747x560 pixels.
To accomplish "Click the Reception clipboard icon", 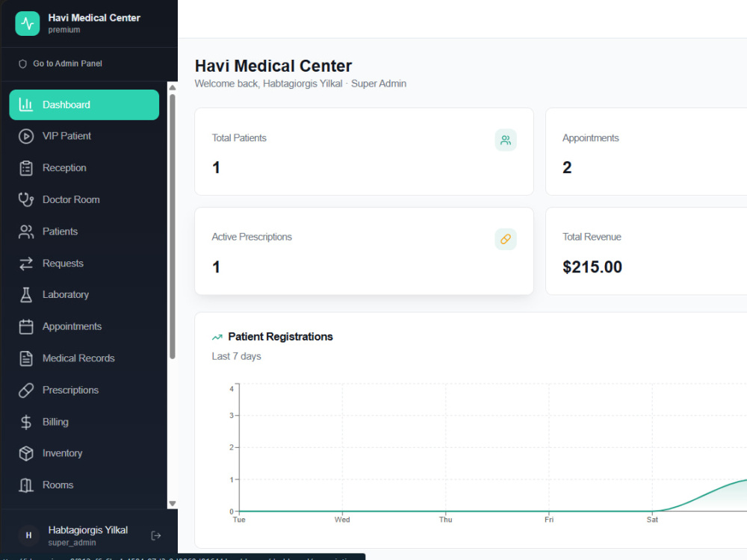I will 25,168.
